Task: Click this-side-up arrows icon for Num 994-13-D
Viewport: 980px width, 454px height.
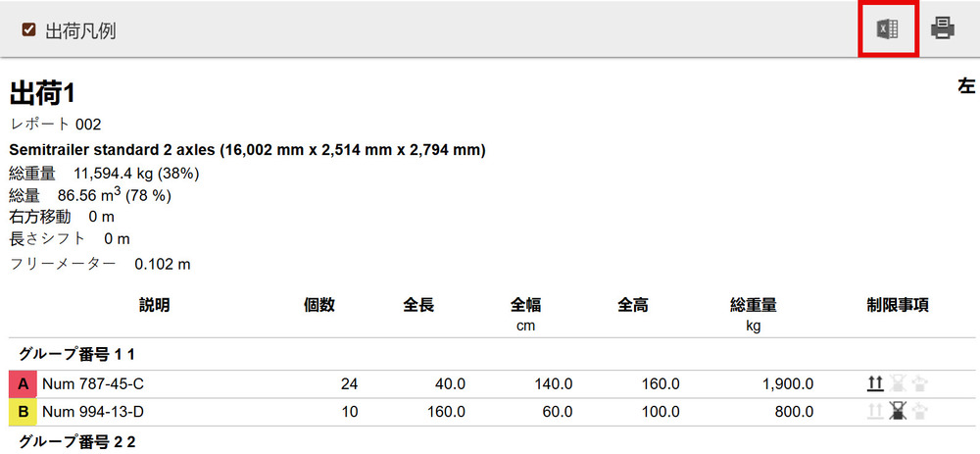Action: 875,413
